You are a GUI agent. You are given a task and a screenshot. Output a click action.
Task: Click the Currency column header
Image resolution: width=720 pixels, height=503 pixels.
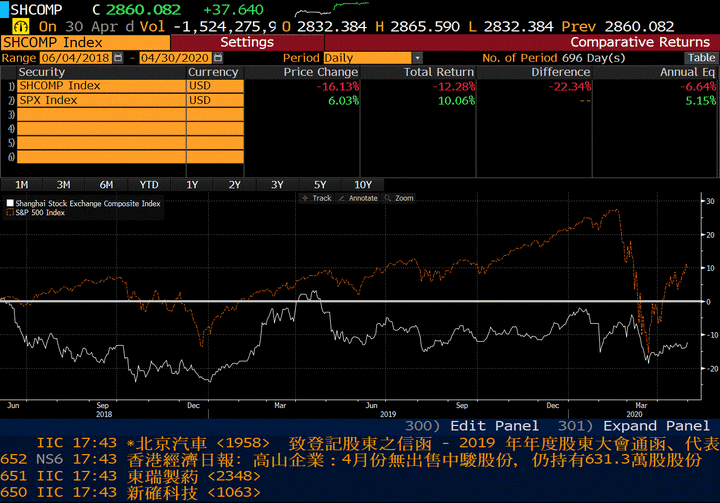(213, 72)
